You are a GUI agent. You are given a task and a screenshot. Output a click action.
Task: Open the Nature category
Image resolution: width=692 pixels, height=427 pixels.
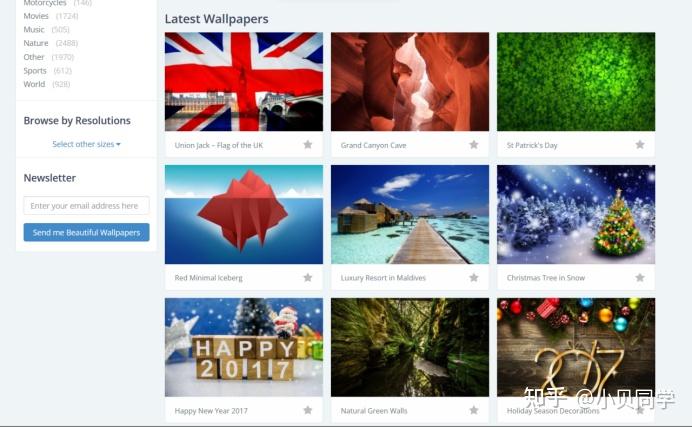click(36, 43)
